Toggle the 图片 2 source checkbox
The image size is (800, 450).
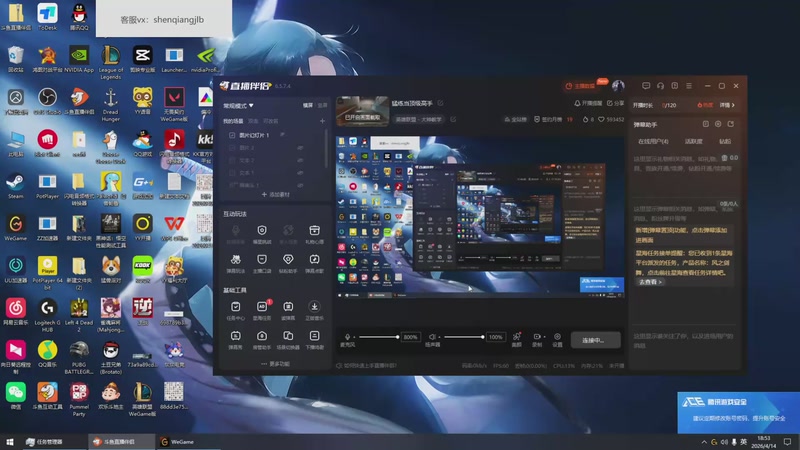[x=232, y=147]
